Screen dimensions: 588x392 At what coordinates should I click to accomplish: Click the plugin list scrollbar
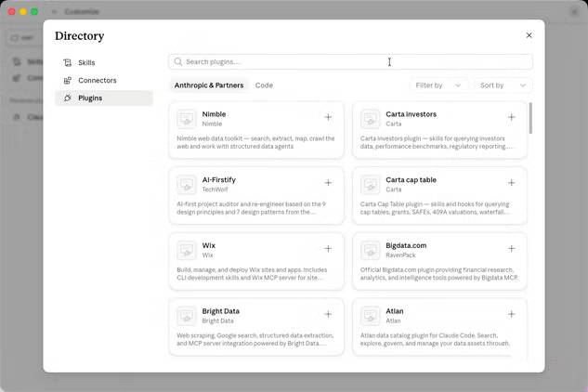(530, 118)
